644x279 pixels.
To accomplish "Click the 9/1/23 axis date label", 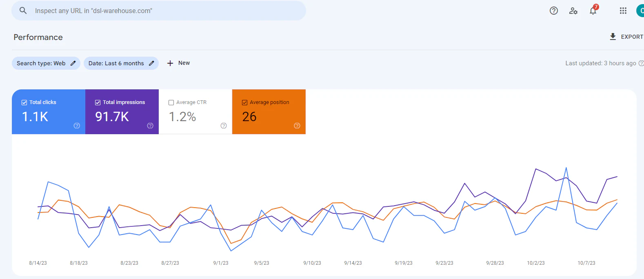I will [221, 263].
